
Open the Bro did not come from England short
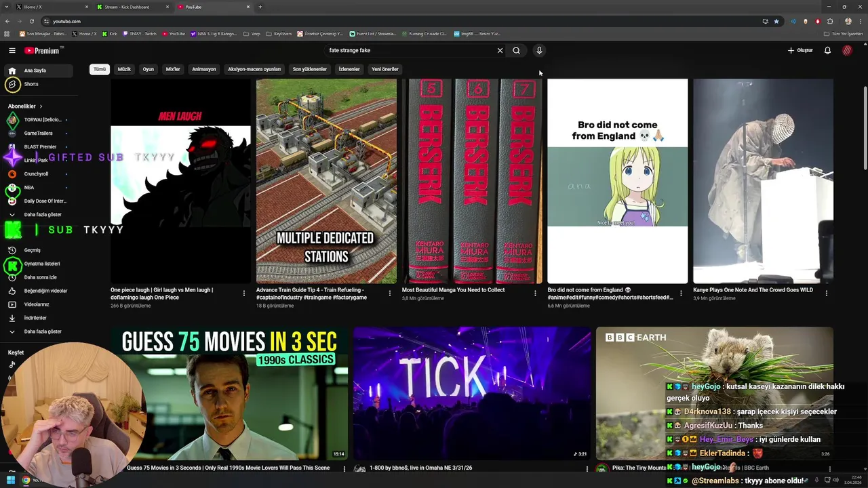(x=618, y=181)
